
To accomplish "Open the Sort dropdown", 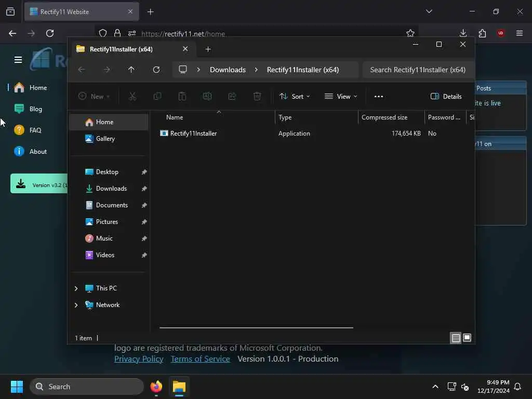I will click(294, 96).
